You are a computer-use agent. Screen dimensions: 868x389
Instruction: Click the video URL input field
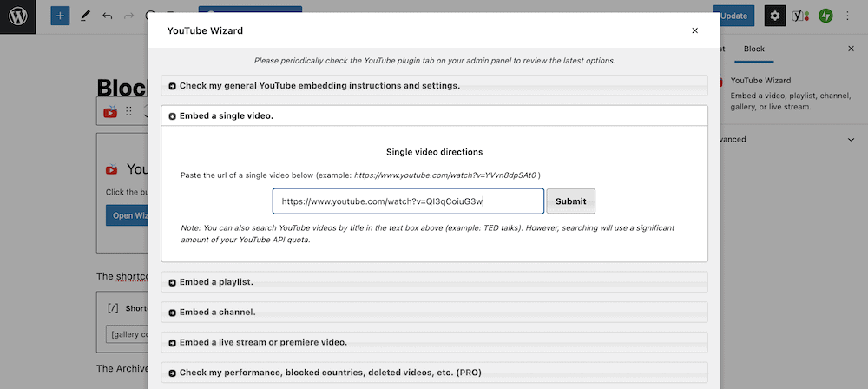pyautogui.click(x=407, y=201)
